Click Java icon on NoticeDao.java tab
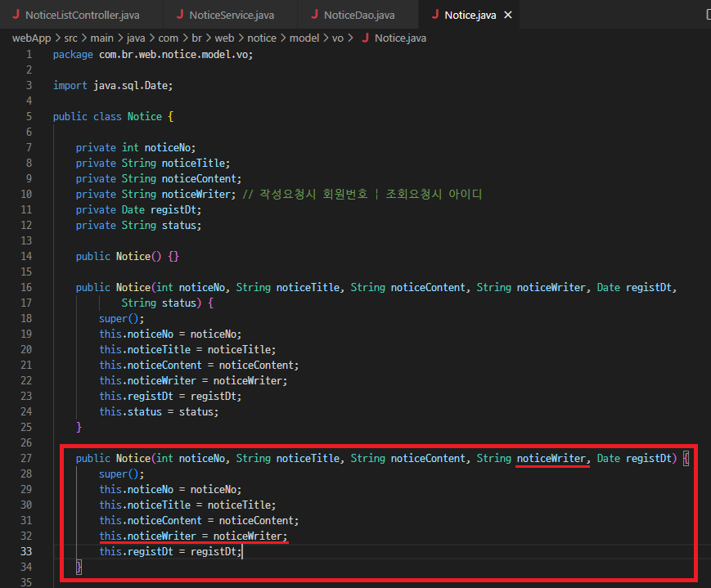Viewport: 711px width, 588px height. click(315, 15)
